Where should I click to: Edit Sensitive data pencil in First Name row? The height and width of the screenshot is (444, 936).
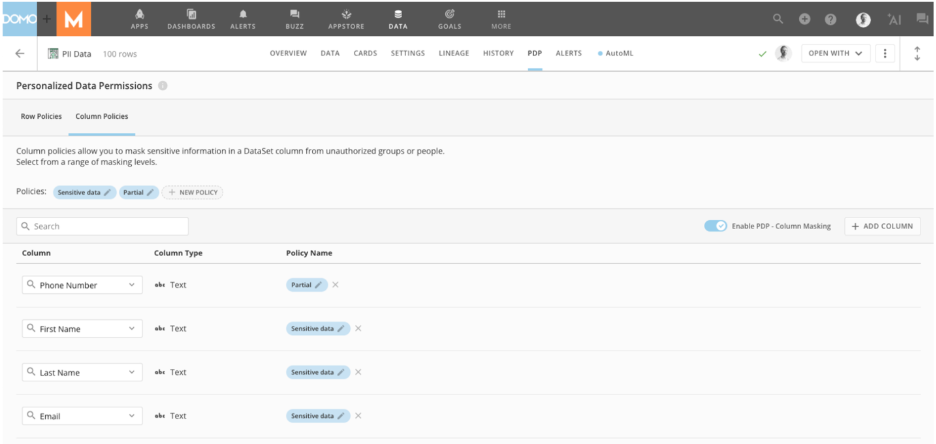coord(341,329)
